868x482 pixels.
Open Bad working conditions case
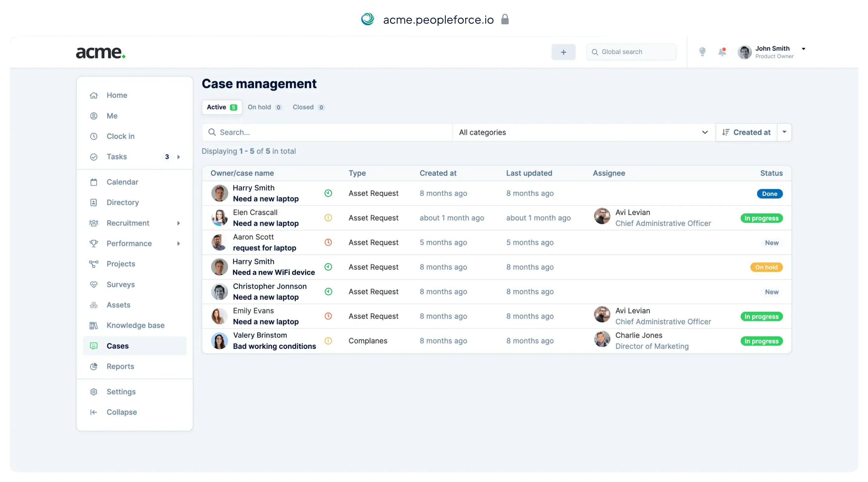pyautogui.click(x=274, y=346)
